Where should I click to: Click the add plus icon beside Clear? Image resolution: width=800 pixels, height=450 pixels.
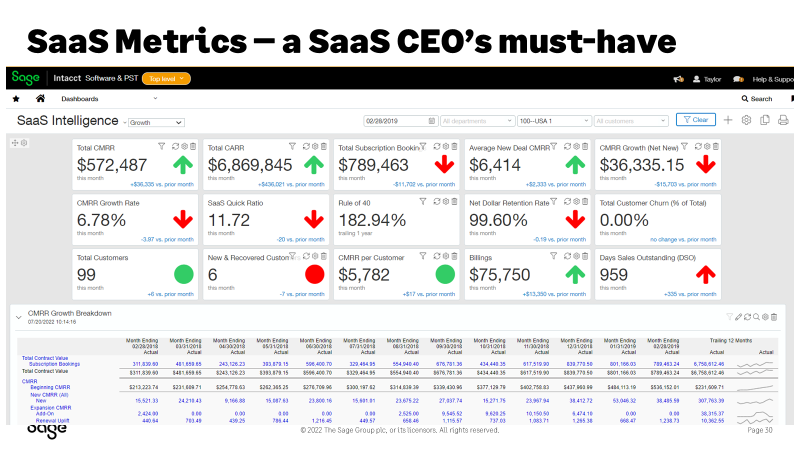click(x=728, y=120)
